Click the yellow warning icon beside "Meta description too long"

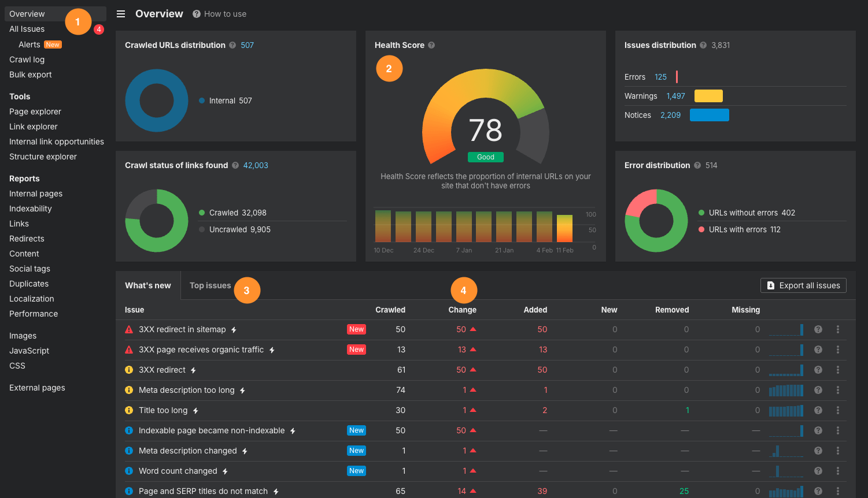click(129, 390)
